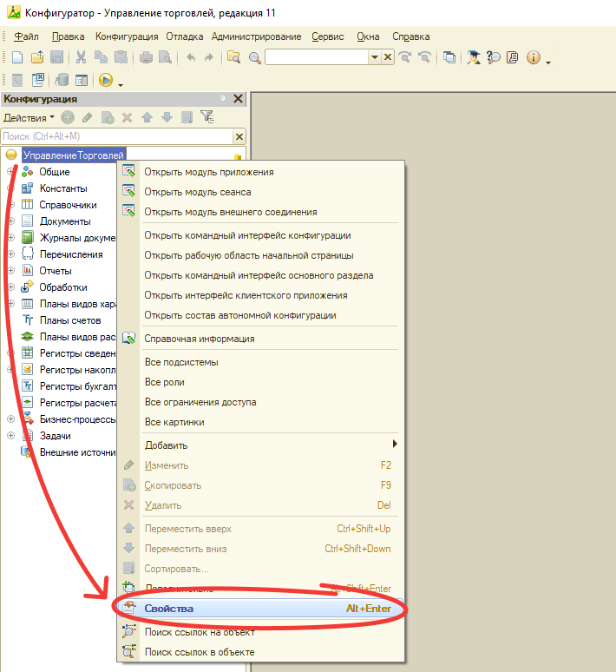The image size is (616, 672).
Task: Choose Открыть модуль приложения
Action: [260, 172]
